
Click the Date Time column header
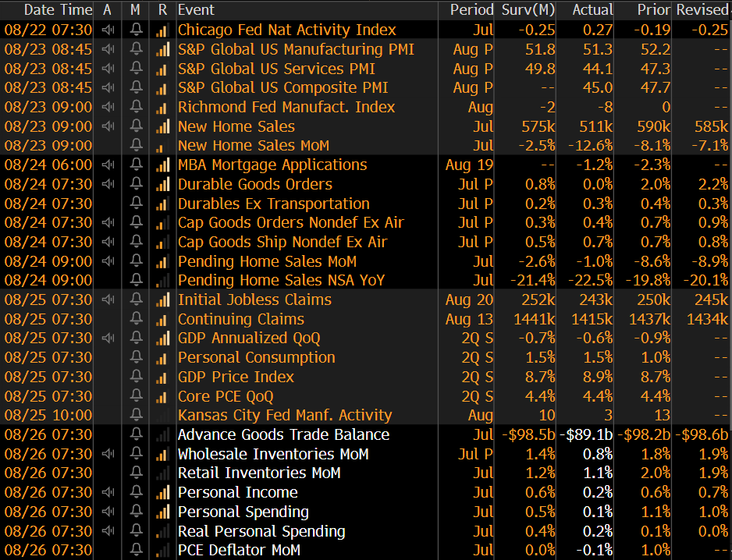(58, 10)
